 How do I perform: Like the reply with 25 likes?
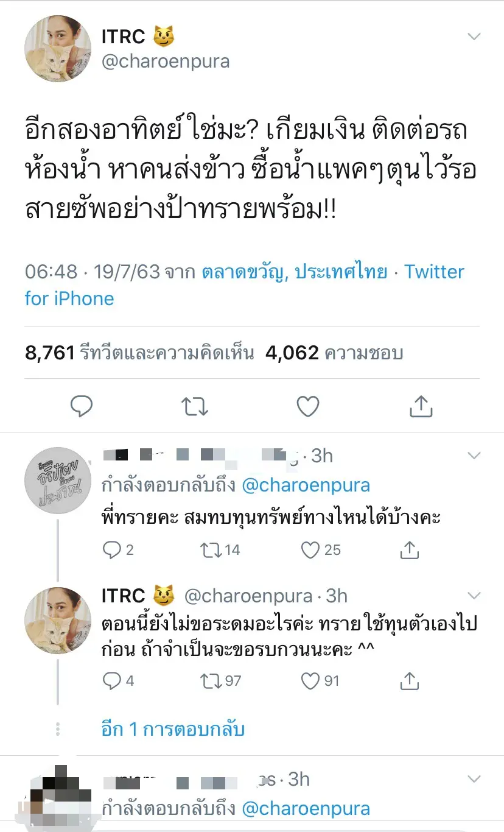coord(311,550)
